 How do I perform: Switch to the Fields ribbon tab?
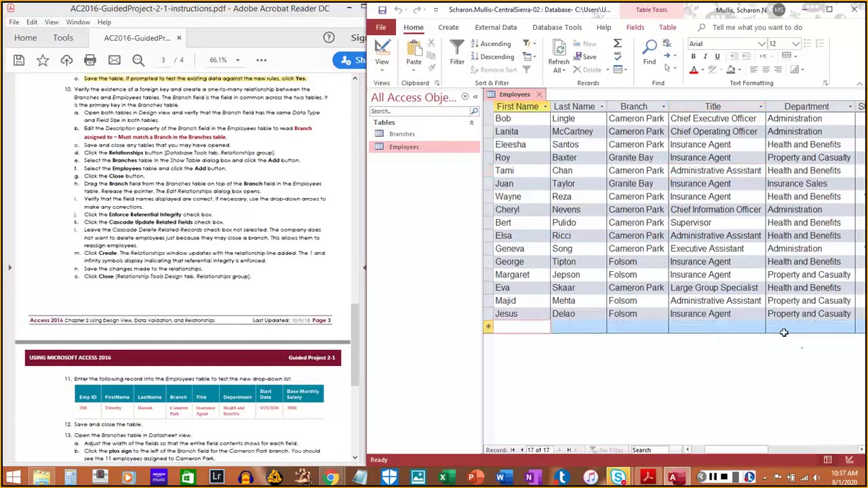[x=635, y=27]
